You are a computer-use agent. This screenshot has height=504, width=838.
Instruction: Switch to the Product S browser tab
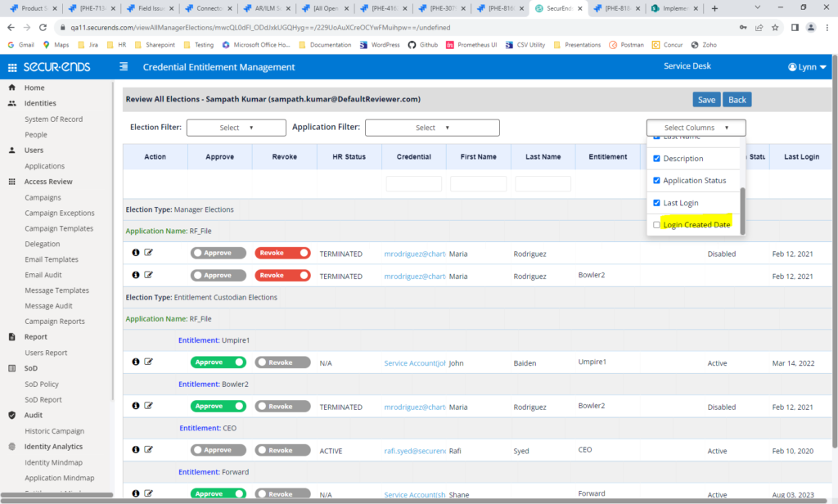coord(34,8)
